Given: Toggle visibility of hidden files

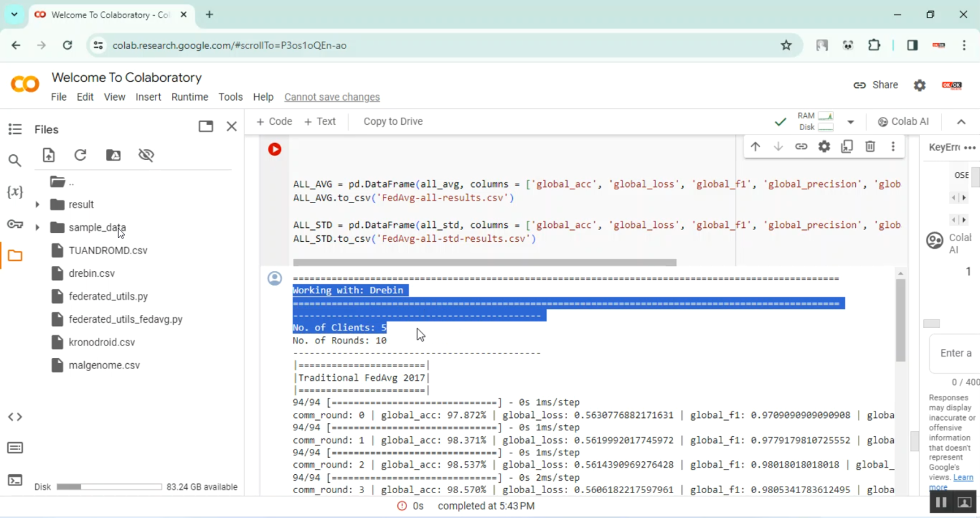Looking at the screenshot, I should [146, 155].
